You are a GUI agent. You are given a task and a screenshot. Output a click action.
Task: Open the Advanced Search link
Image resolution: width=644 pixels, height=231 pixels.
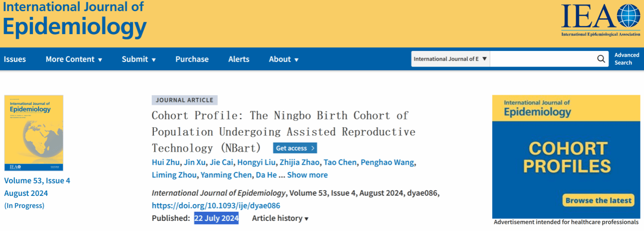(x=627, y=59)
